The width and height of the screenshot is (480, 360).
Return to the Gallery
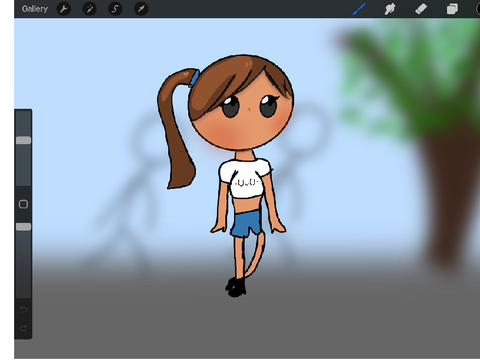click(x=35, y=9)
